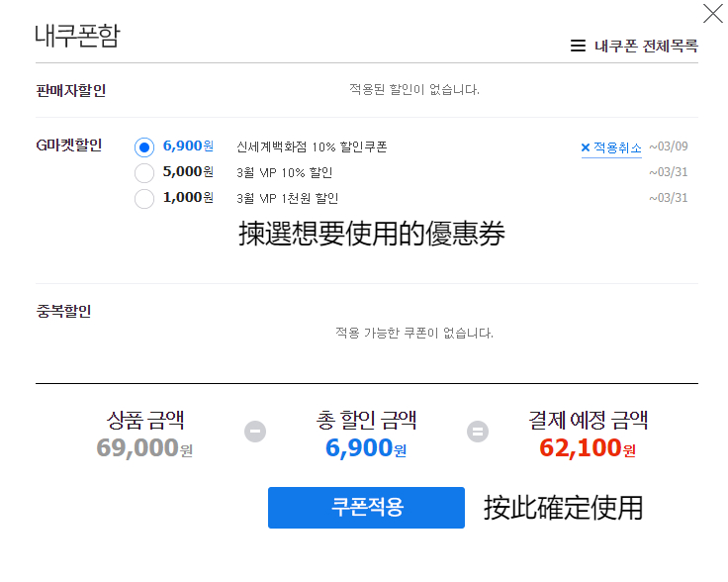Click the 중복할인 section heading
The width and height of the screenshot is (728, 582).
click(x=63, y=311)
